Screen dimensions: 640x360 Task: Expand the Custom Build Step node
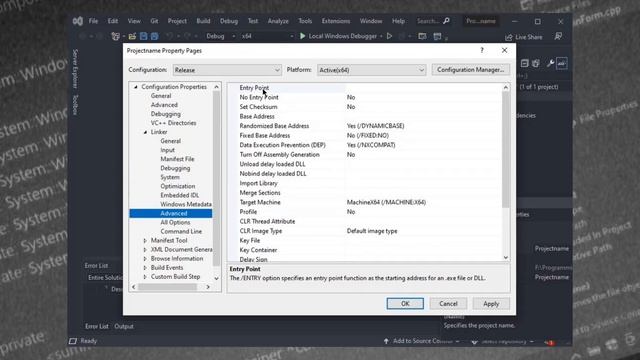[x=145, y=276]
